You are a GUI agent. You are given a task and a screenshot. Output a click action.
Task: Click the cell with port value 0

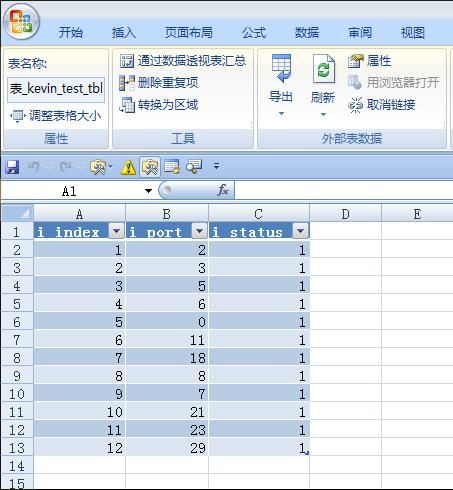(167, 322)
